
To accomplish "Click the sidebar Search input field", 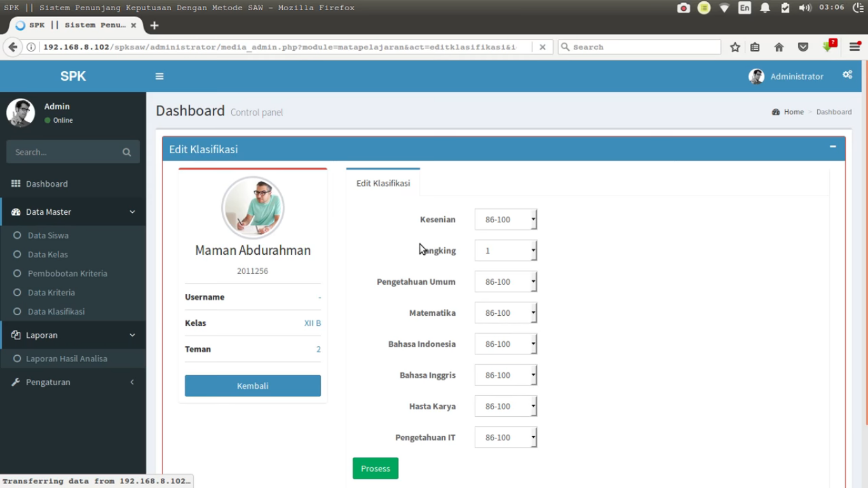I will point(64,152).
